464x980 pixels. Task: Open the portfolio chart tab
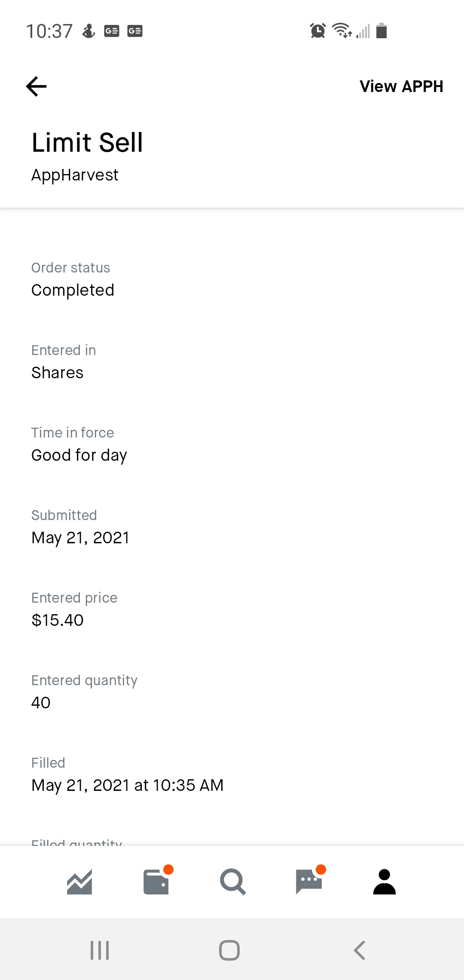[79, 882]
